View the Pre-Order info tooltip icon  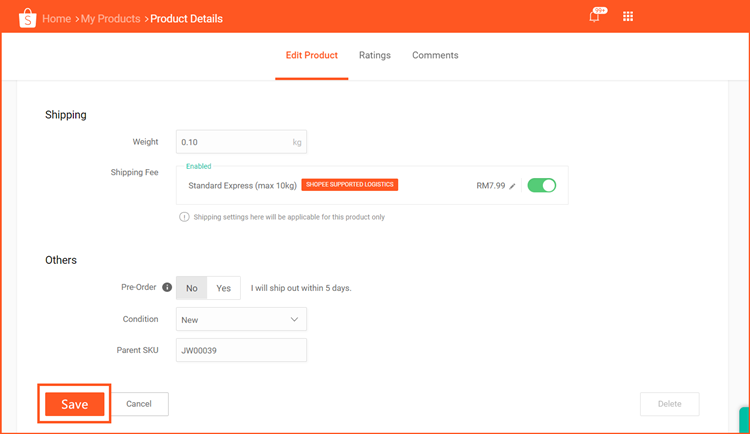click(x=167, y=287)
